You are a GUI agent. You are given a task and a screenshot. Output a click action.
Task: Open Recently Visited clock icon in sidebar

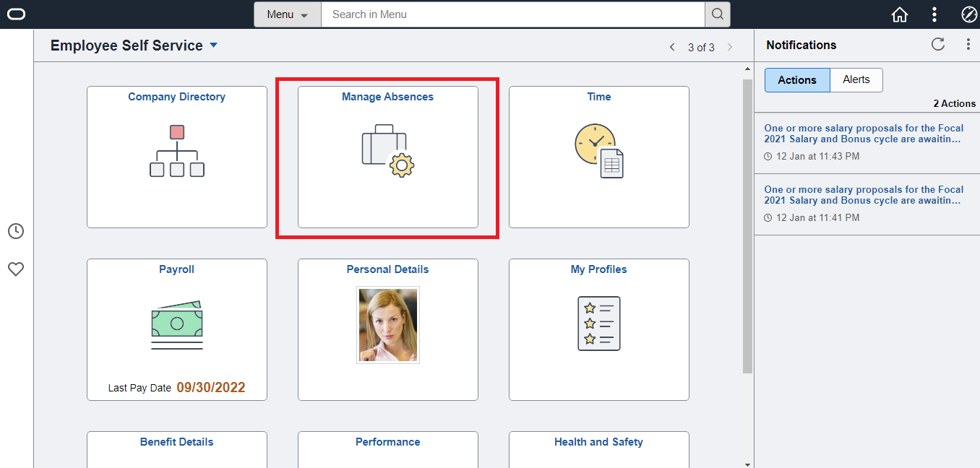point(16,231)
